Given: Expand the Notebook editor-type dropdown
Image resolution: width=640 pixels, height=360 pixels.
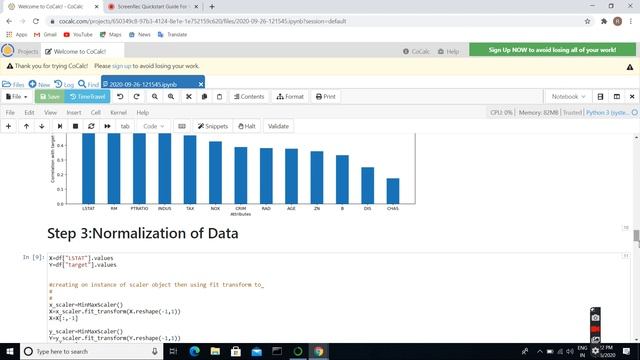Looking at the screenshot, I should pyautogui.click(x=568, y=97).
